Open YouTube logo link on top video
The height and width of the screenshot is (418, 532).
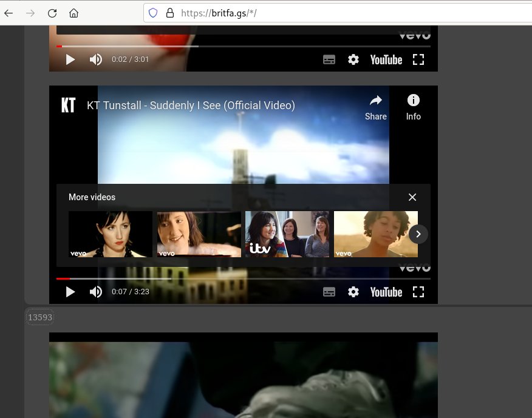[x=386, y=60]
